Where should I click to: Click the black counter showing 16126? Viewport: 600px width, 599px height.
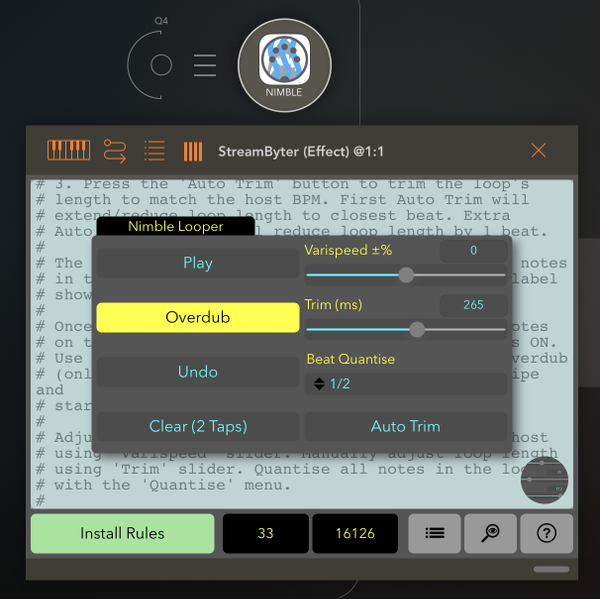click(x=355, y=533)
